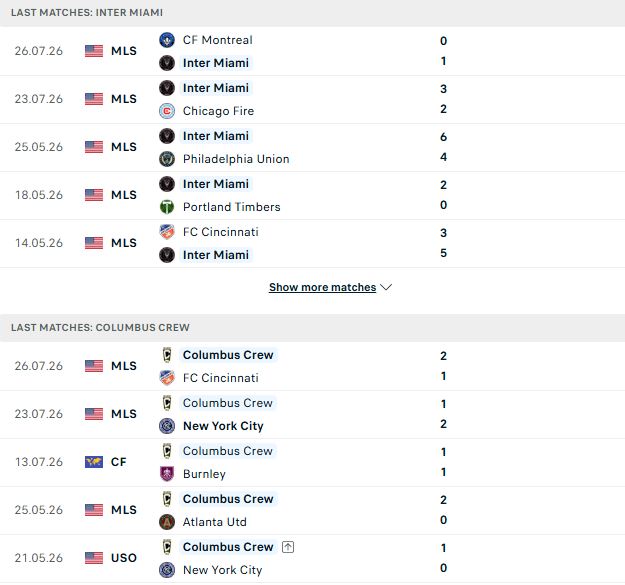Click the advancing arrow icon beside Columbus Crew
This screenshot has height=585, width=625.
point(288,547)
